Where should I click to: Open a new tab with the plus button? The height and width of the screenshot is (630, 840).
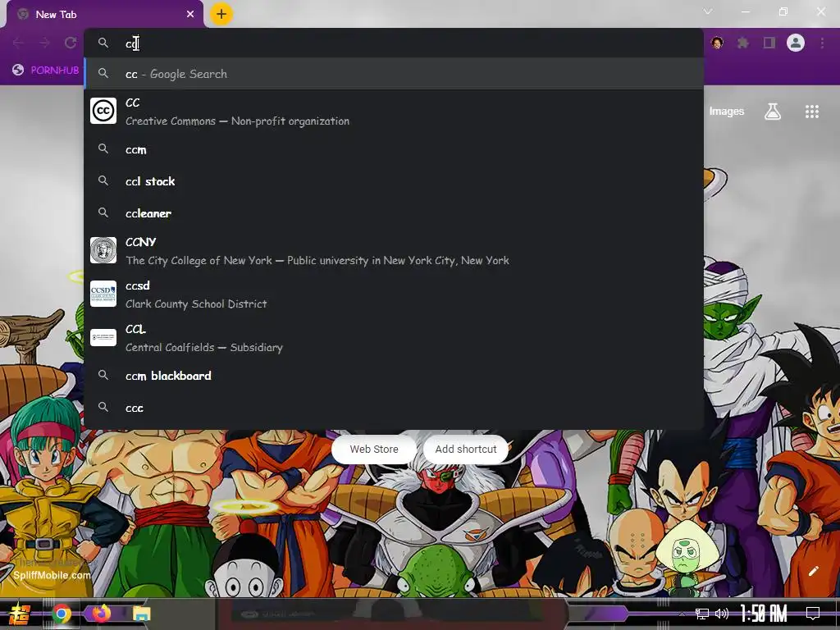221,14
